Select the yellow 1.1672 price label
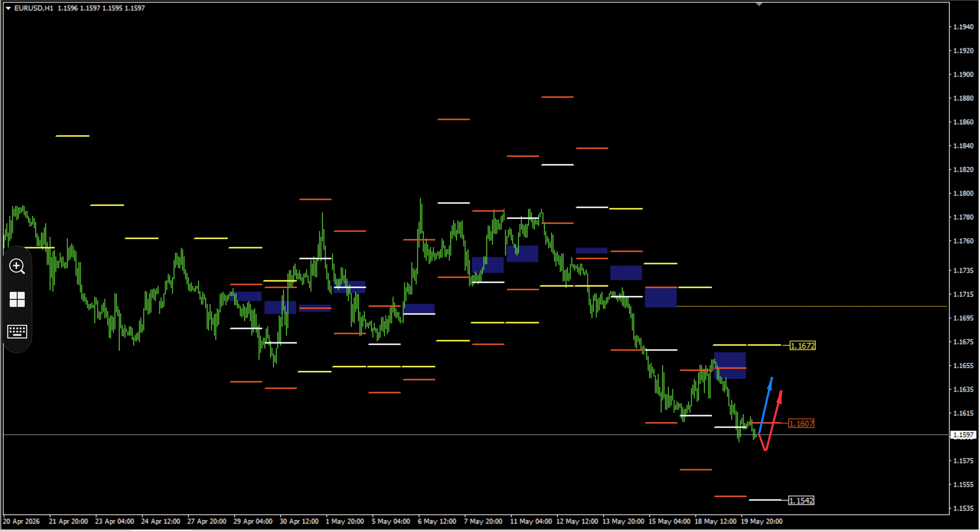This screenshot has width=980, height=531. pyautogui.click(x=802, y=345)
